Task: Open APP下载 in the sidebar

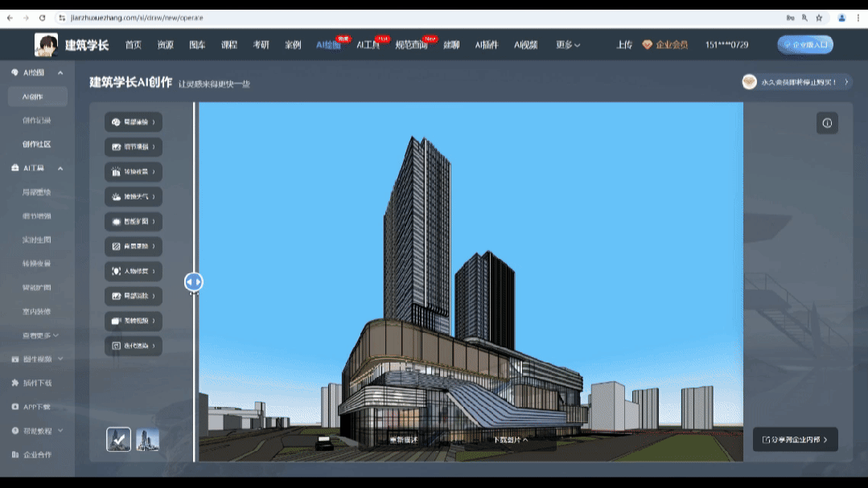Action: [x=36, y=407]
